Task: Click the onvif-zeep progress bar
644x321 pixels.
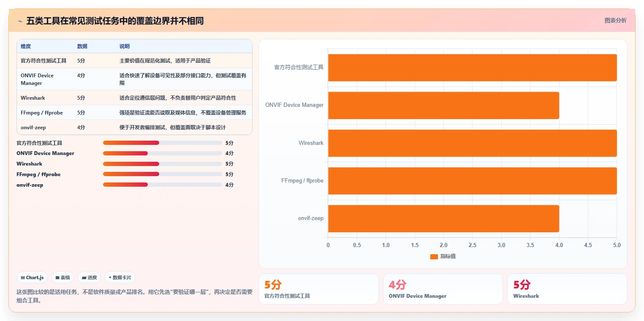Action: pos(162,185)
